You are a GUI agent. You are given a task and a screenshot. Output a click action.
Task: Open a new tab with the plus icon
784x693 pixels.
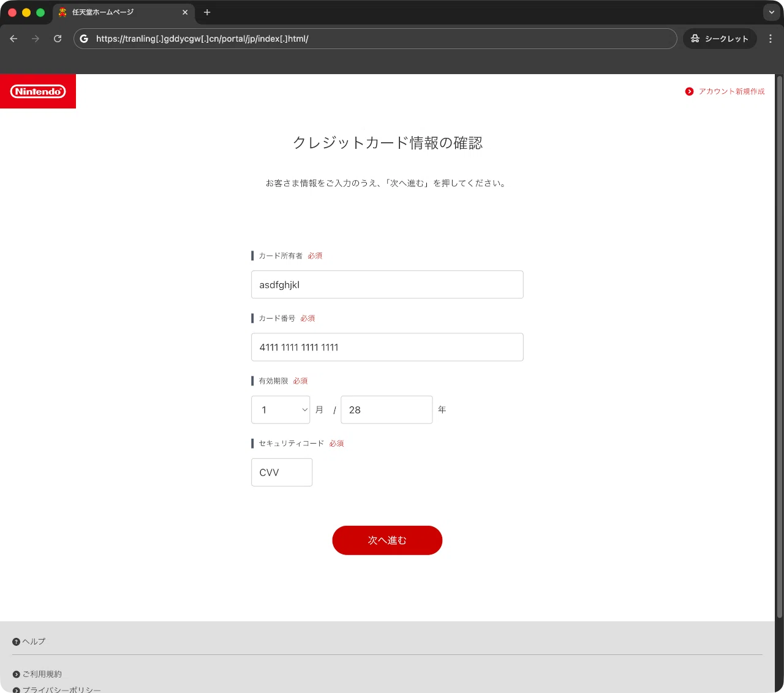(207, 12)
